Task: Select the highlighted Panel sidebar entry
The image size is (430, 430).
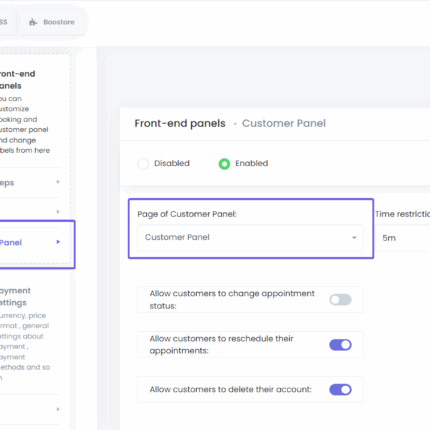Action: coord(37,244)
